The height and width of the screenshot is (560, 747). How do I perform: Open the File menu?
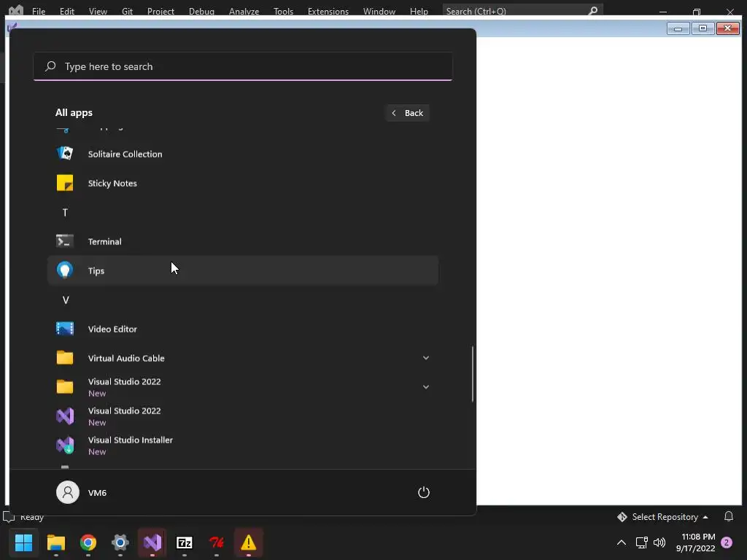[39, 11]
